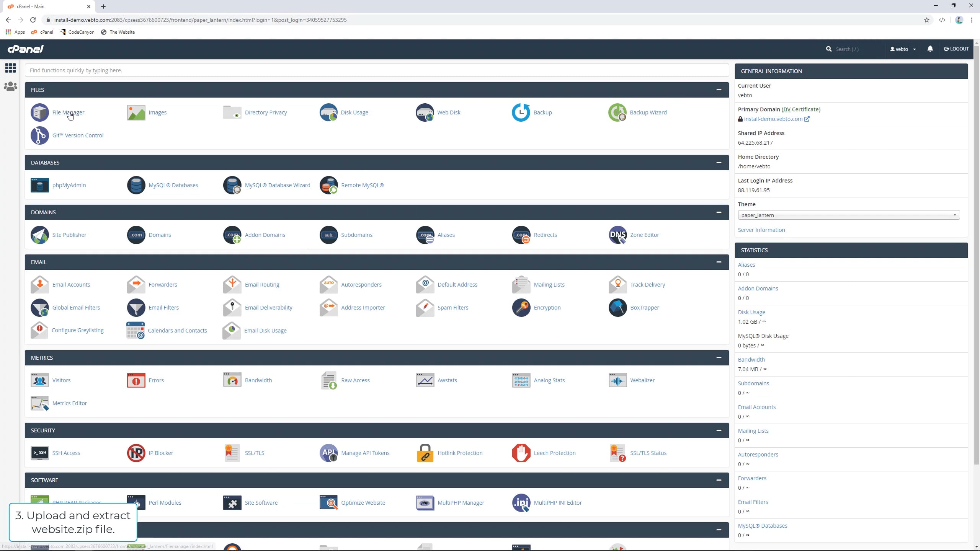The width and height of the screenshot is (980, 551).
Task: Open the BoxTrapper icon
Action: pyautogui.click(x=617, y=308)
